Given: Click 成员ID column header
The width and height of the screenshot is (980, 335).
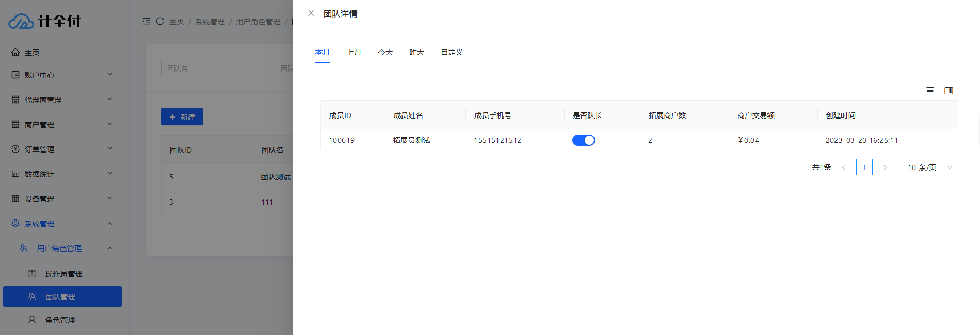Looking at the screenshot, I should pos(340,115).
